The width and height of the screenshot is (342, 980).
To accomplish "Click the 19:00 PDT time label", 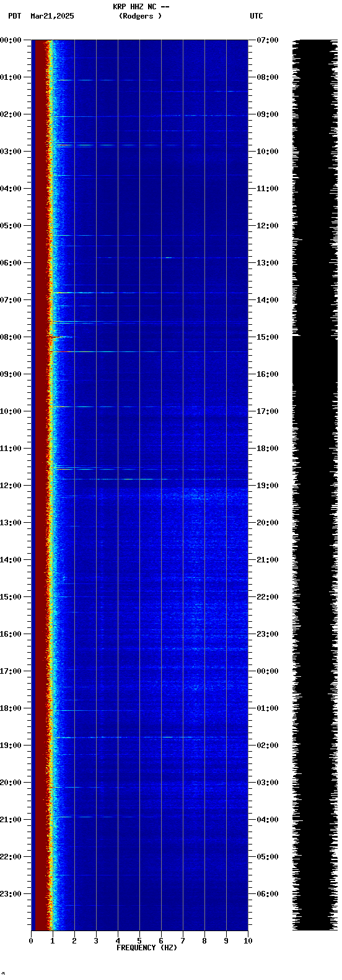I will click(11, 746).
